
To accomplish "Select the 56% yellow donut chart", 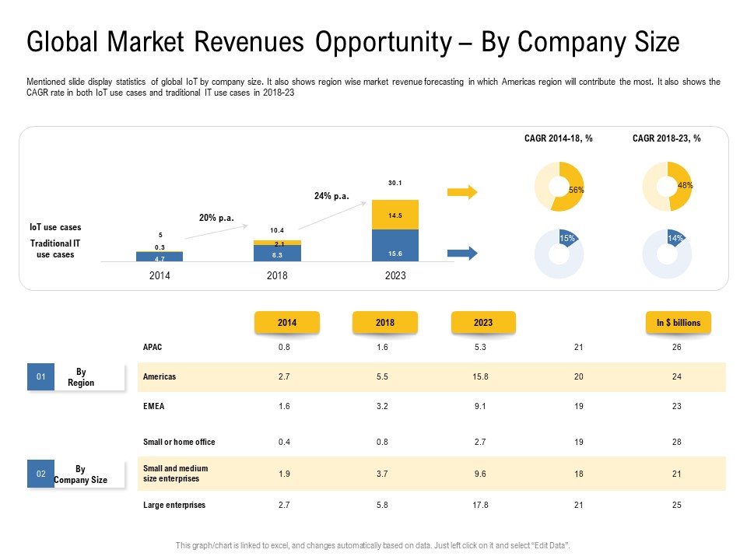I will point(559,186).
